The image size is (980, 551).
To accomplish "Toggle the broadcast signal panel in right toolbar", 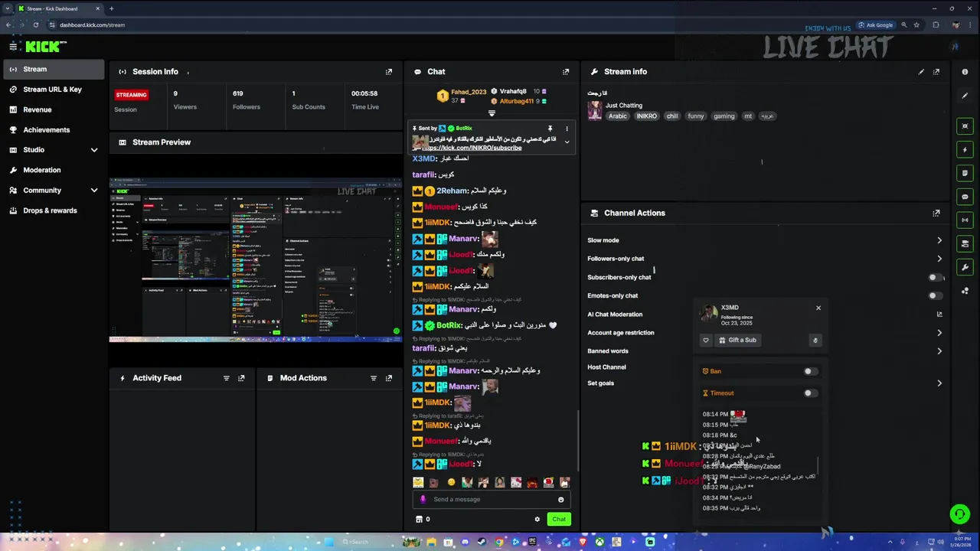I will 965,220.
